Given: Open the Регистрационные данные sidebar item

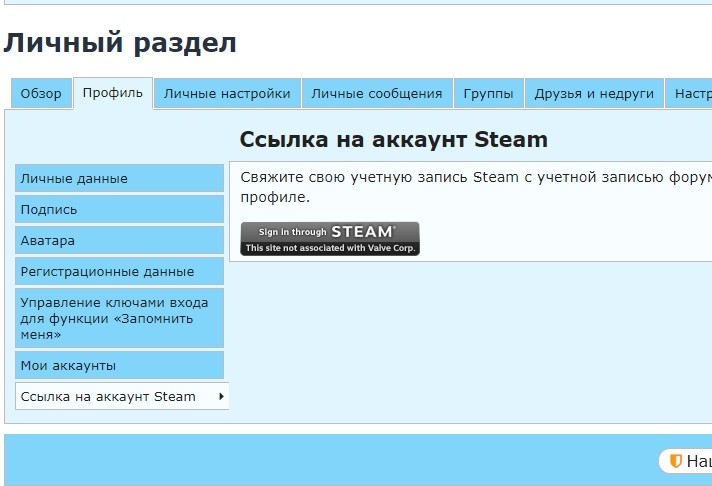Looking at the screenshot, I should point(119,272).
